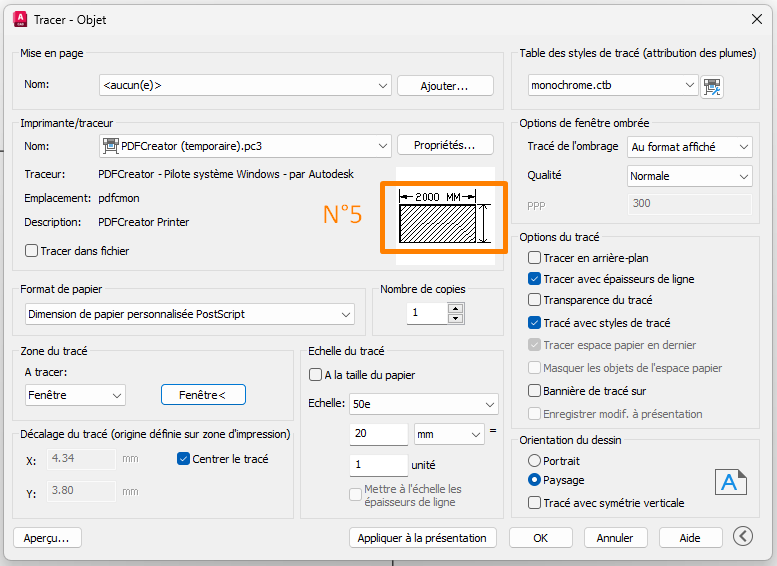This screenshot has width=777, height=566.
Task: Close the Tracer - Objet dialog
Action: [757, 19]
